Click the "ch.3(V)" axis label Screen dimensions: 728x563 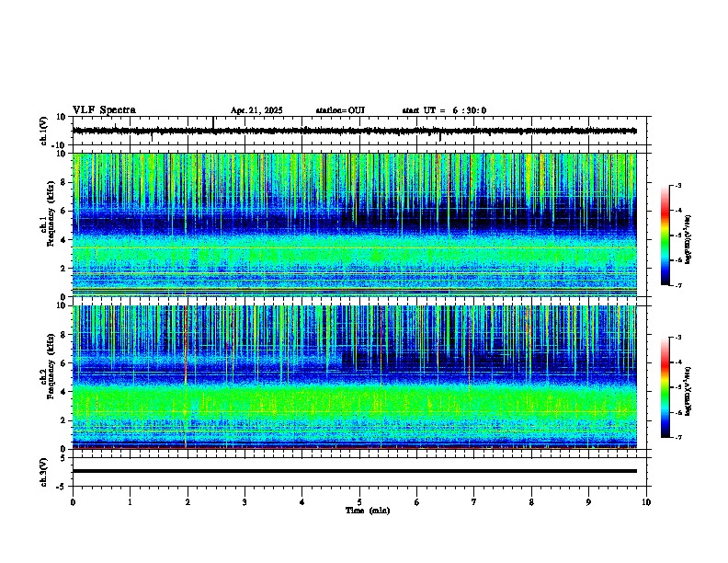44,472
